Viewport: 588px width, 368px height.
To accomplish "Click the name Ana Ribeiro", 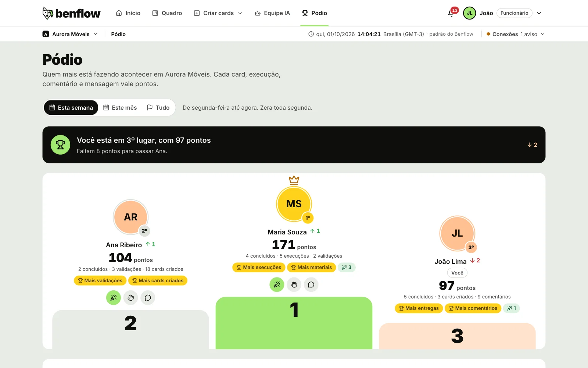I will click(x=124, y=245).
